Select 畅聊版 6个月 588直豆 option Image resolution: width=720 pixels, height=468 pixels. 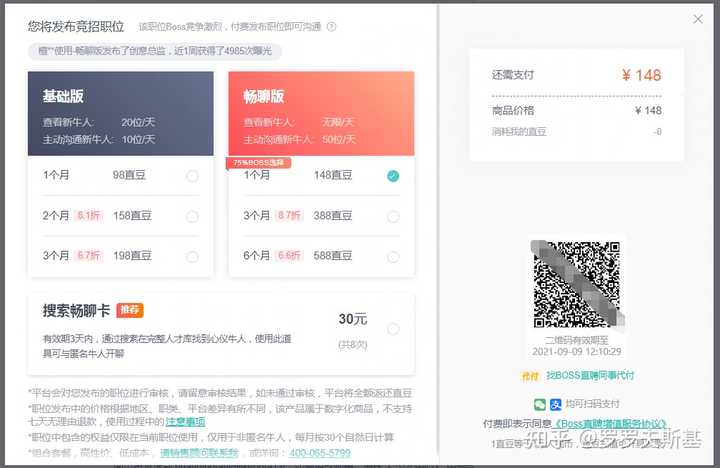tap(393, 257)
